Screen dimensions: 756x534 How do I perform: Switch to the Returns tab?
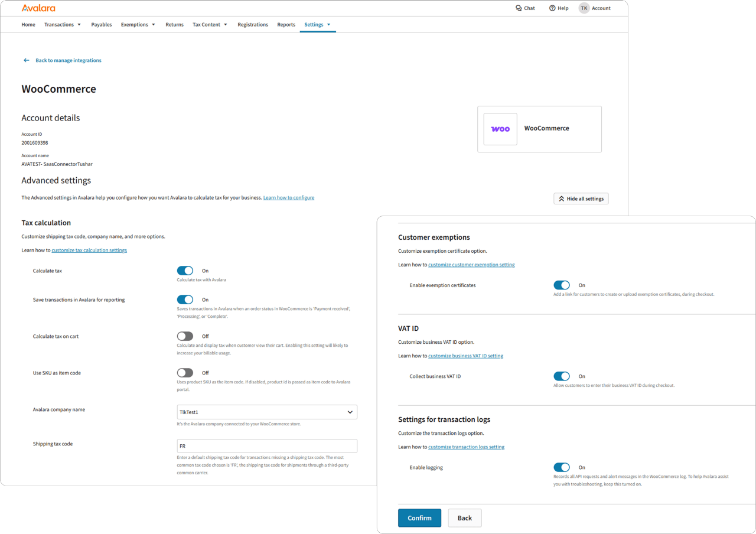pos(174,24)
